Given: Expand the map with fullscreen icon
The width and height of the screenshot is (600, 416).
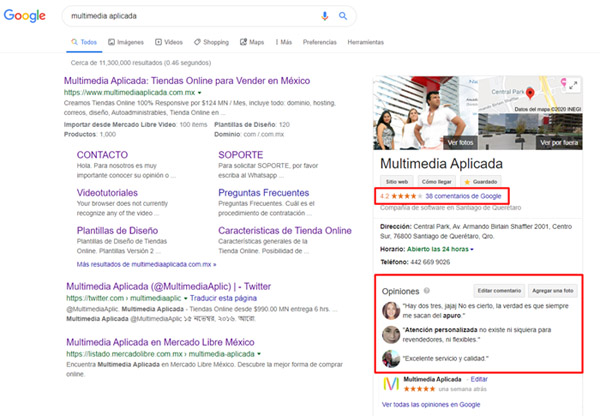Looking at the screenshot, I should coord(574,83).
